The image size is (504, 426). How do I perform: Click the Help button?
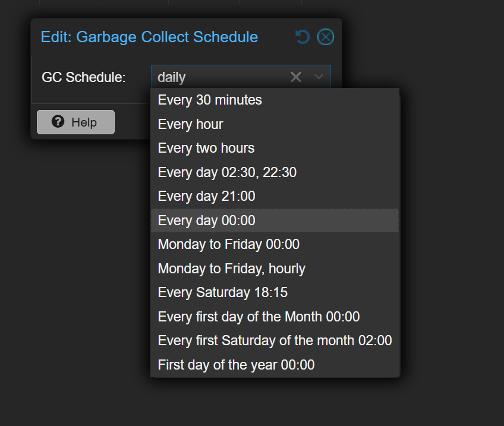75,122
